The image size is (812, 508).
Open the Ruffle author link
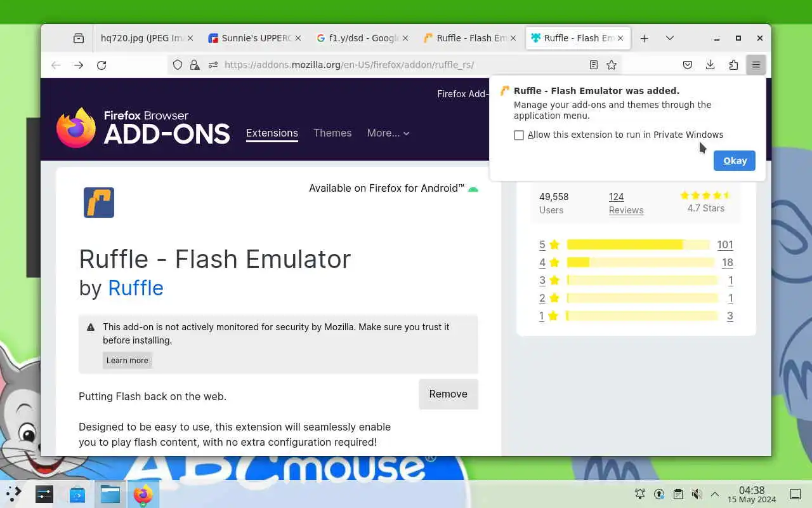click(136, 288)
